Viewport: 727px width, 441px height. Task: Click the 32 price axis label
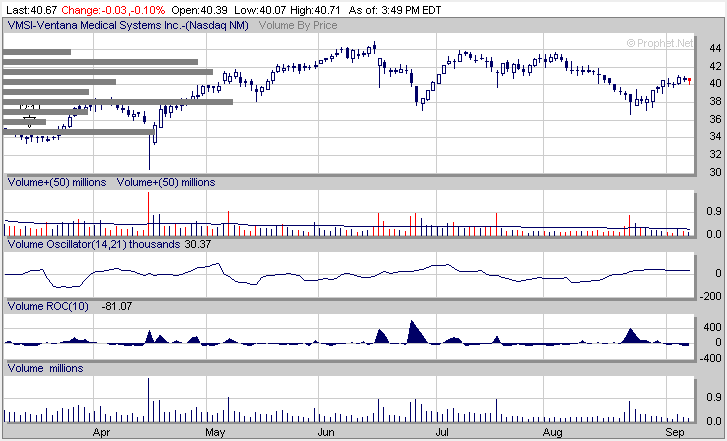pos(715,154)
